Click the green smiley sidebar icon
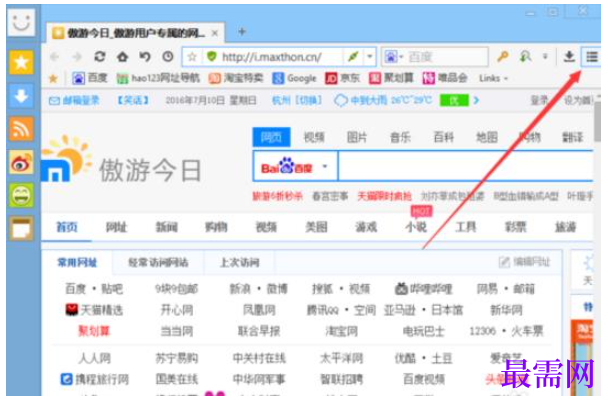The width and height of the screenshot is (613, 405). [x=21, y=195]
